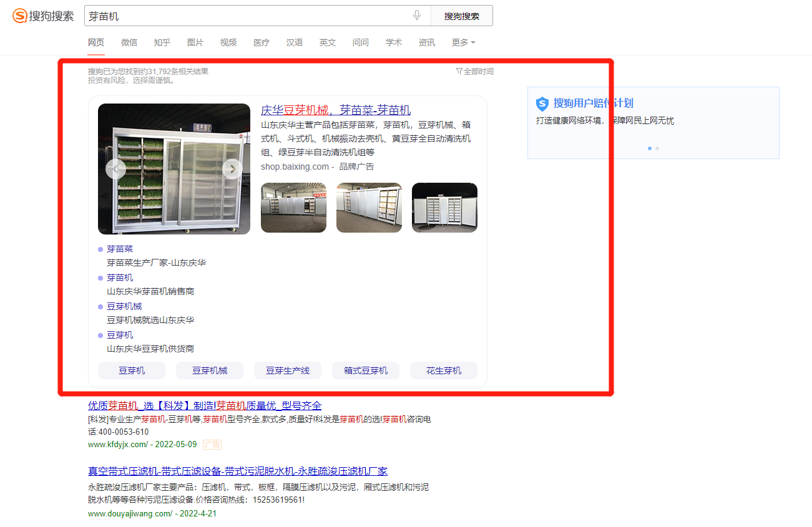Open the 学术 tab
This screenshot has width=812, height=527.
[394, 42]
